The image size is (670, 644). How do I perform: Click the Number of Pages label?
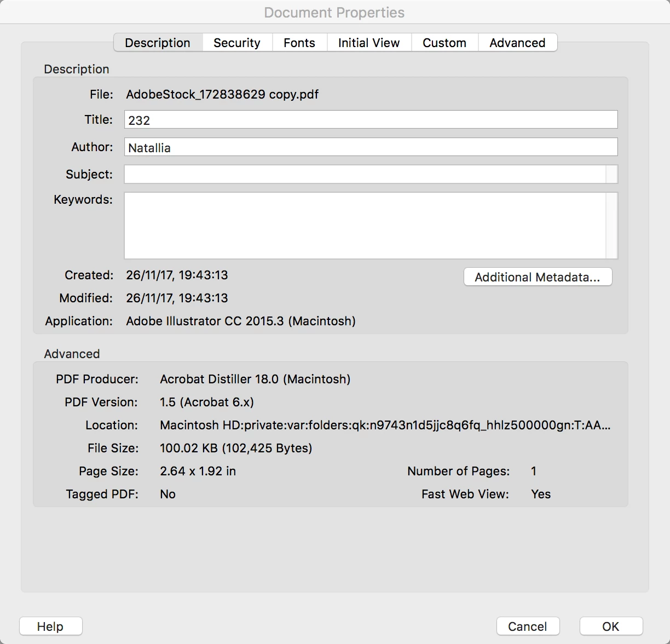click(459, 471)
